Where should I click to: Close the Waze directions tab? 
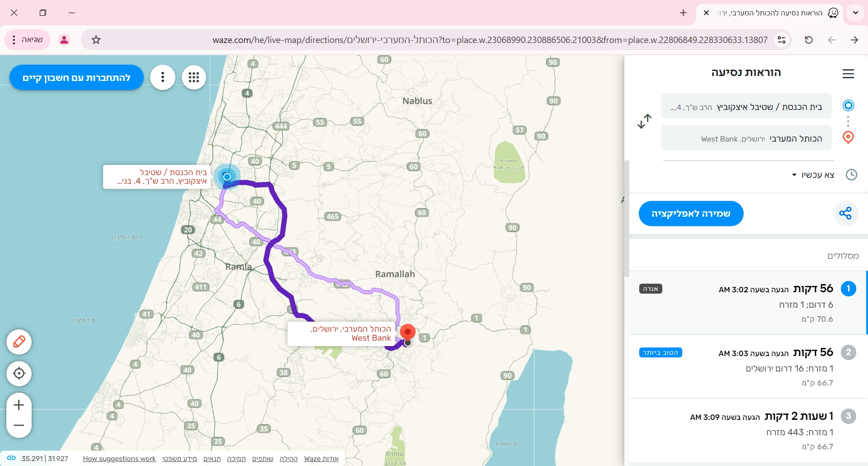[706, 13]
